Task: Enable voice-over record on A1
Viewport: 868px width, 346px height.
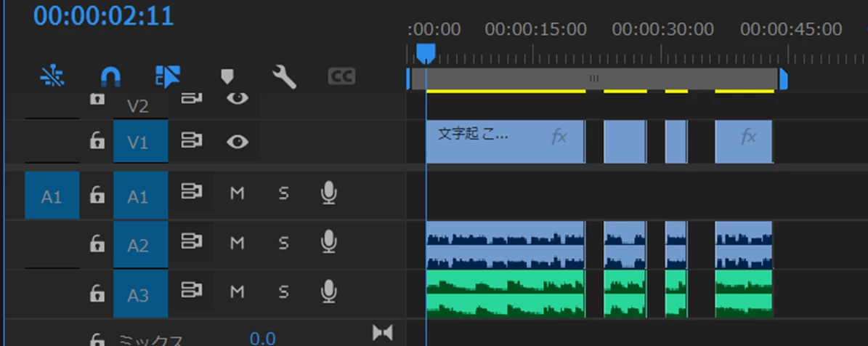Action: coord(329,193)
